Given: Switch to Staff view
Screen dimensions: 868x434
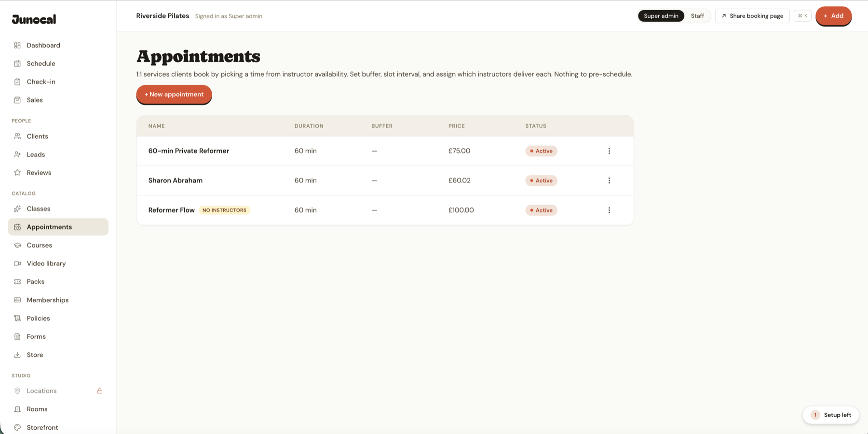Looking at the screenshot, I should (697, 16).
